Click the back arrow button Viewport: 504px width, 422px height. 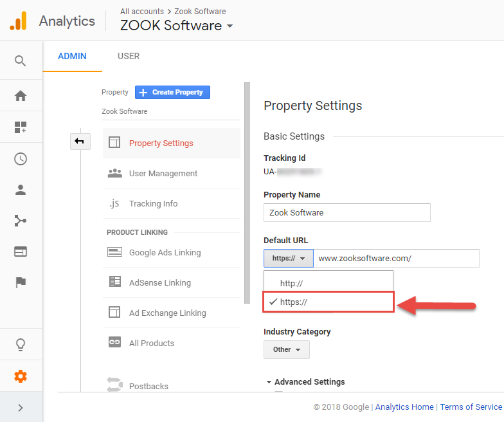[x=80, y=142]
